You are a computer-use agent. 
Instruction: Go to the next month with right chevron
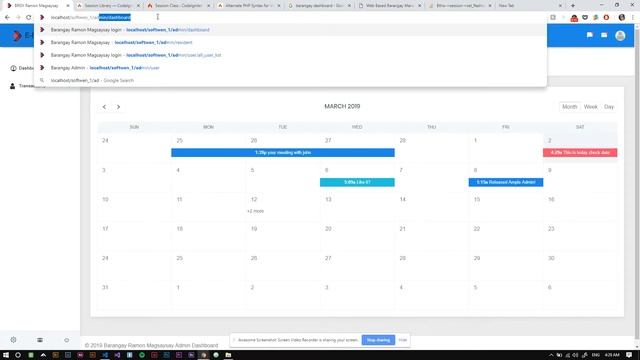[x=118, y=107]
